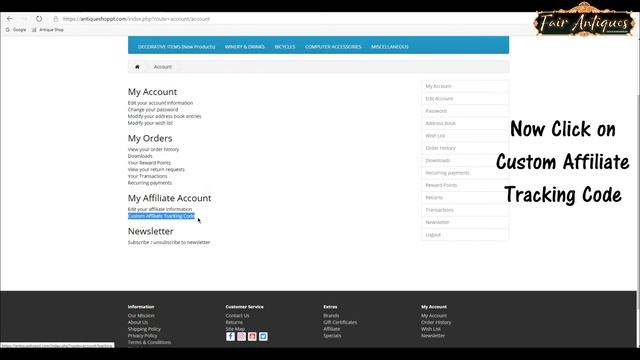
Task: Select Reward Points in right sidebar
Action: 465,185
